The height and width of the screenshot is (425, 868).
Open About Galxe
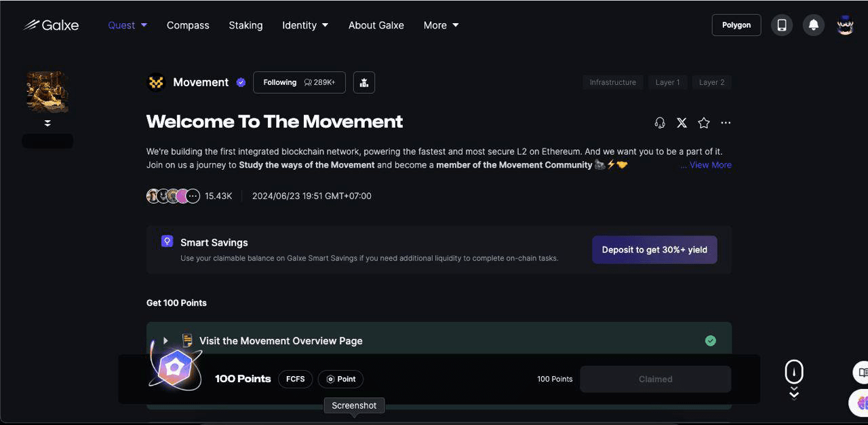(x=376, y=25)
